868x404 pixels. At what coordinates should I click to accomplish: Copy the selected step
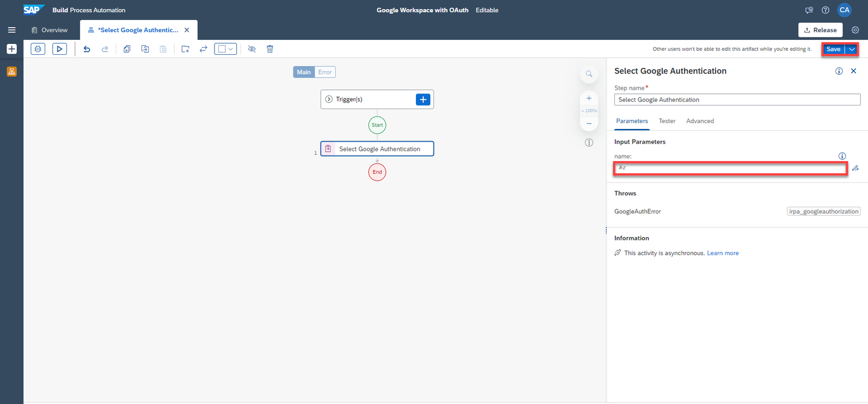click(x=127, y=49)
